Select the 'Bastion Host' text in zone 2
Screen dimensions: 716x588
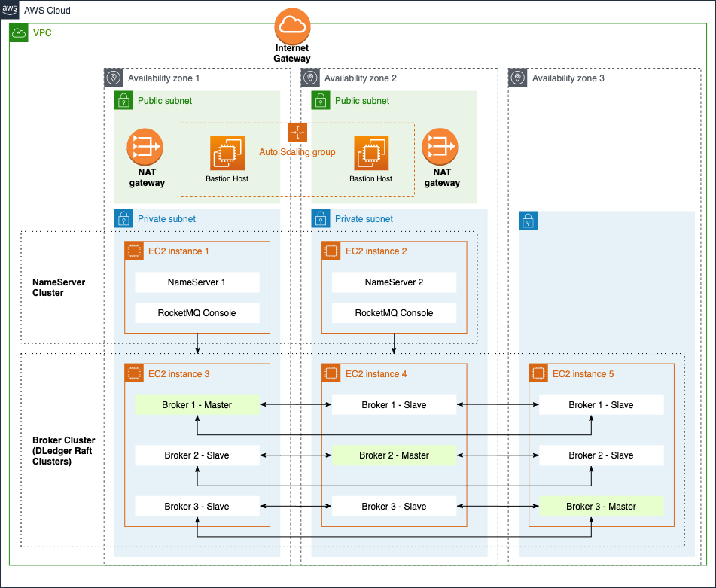(370, 179)
